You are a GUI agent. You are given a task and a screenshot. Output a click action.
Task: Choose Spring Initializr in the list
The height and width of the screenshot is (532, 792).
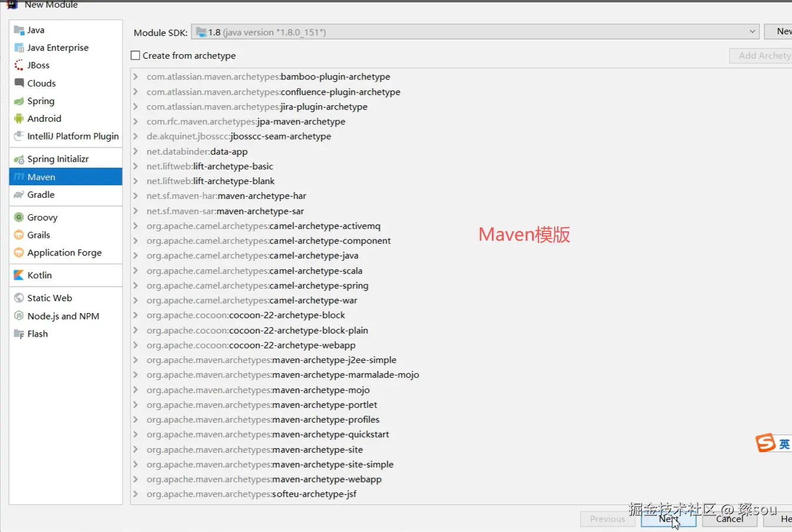[x=66, y=159]
